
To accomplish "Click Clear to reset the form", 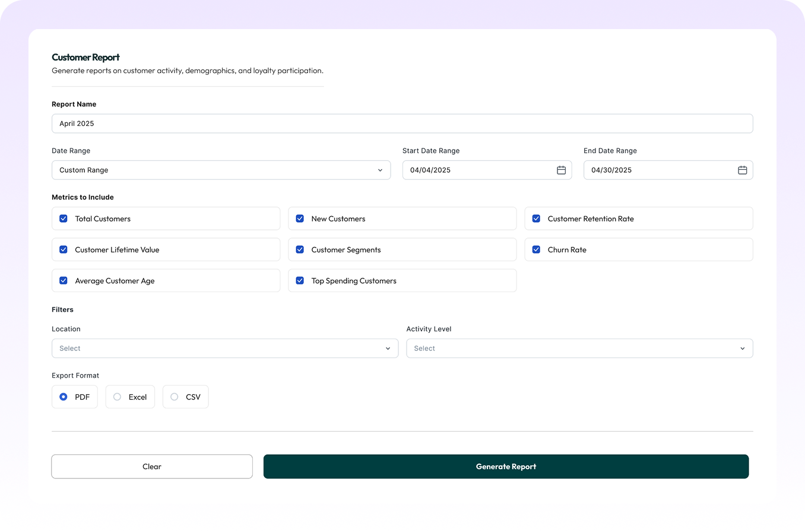I will [x=151, y=466].
